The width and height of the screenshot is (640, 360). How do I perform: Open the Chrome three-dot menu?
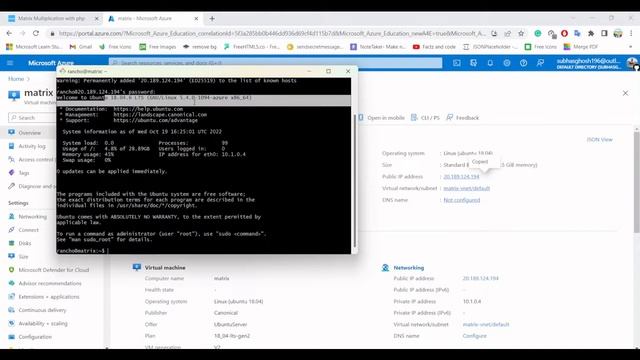(x=631, y=33)
